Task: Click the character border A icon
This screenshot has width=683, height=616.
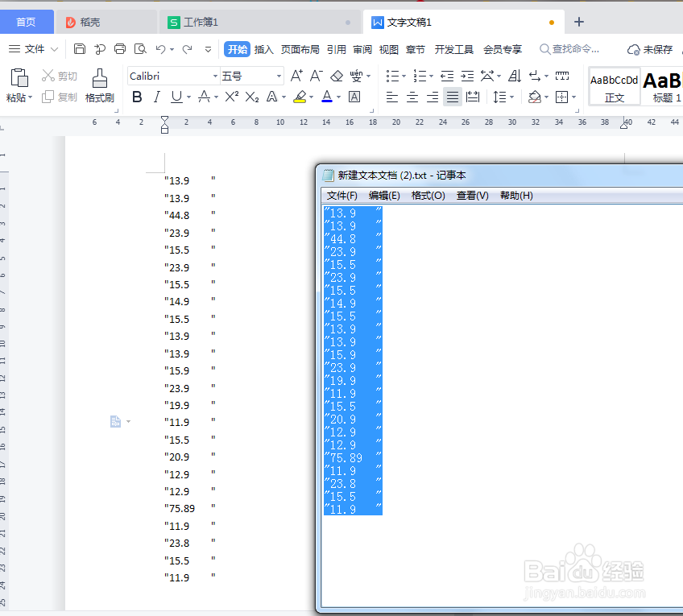Action: [x=354, y=97]
